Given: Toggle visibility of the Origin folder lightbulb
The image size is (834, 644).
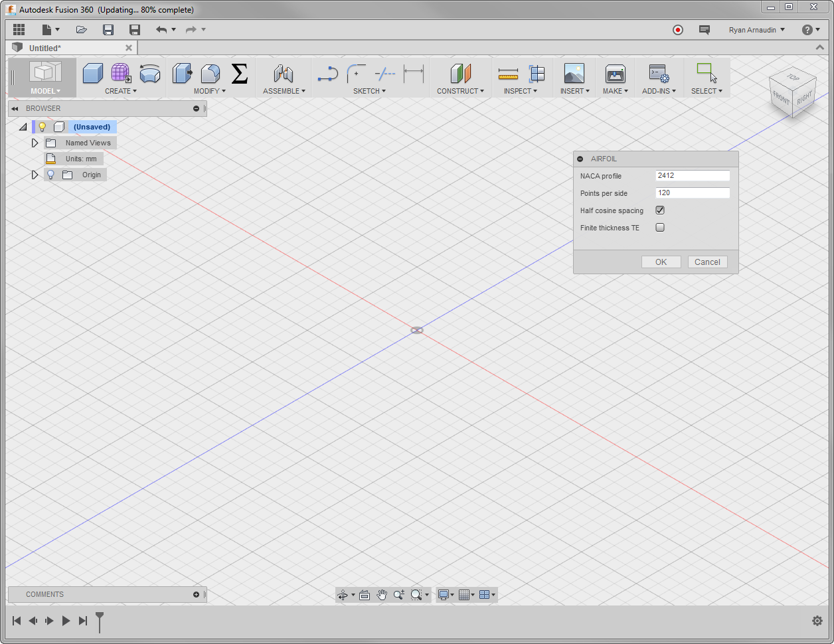Looking at the screenshot, I should [x=50, y=174].
